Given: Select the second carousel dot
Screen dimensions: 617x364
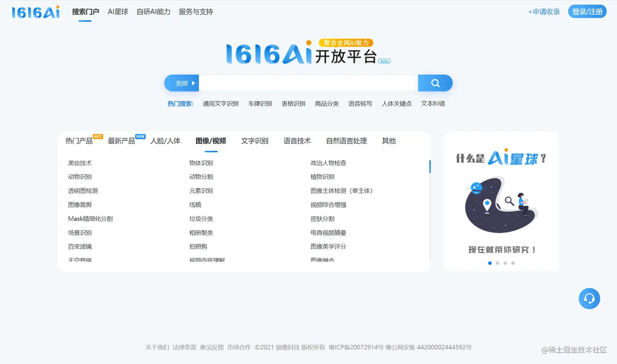Looking at the screenshot, I should tap(497, 263).
